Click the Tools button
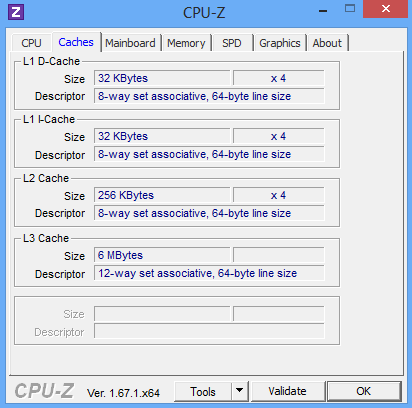 (x=203, y=391)
